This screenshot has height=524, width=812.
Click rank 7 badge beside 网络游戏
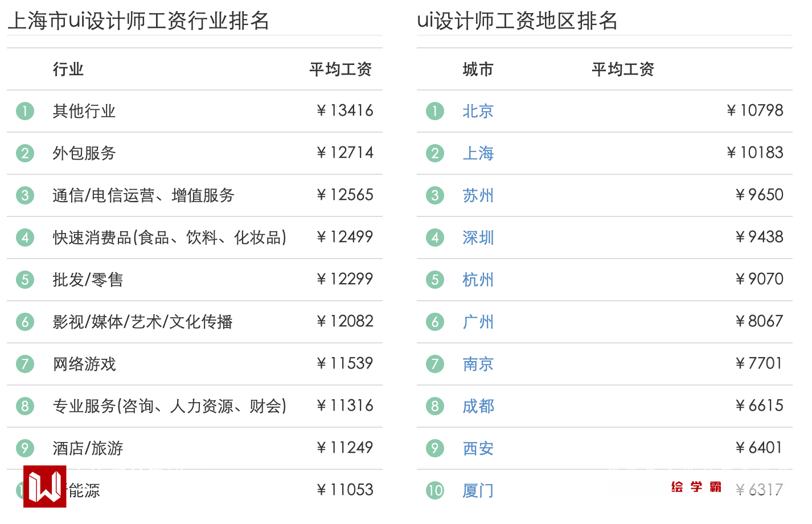coord(25,364)
